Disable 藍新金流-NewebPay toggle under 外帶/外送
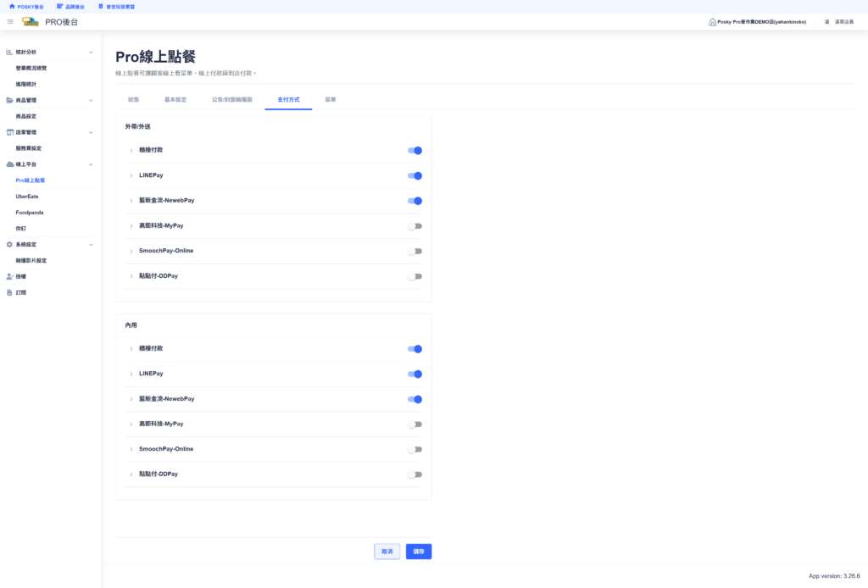This screenshot has height=588, width=868. [x=415, y=201]
